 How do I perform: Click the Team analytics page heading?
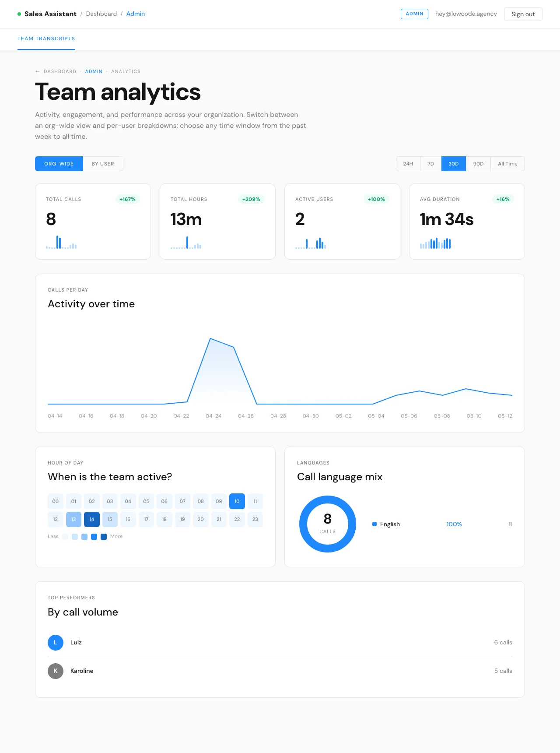[x=118, y=92]
